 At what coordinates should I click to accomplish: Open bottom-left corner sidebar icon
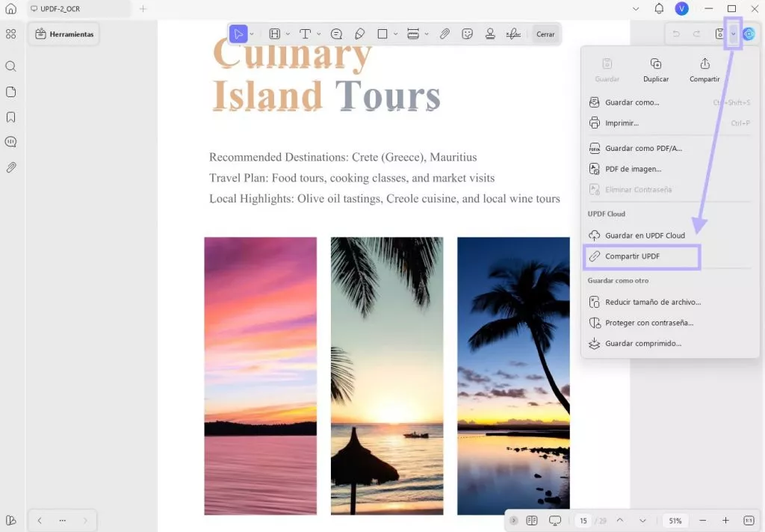point(10,520)
